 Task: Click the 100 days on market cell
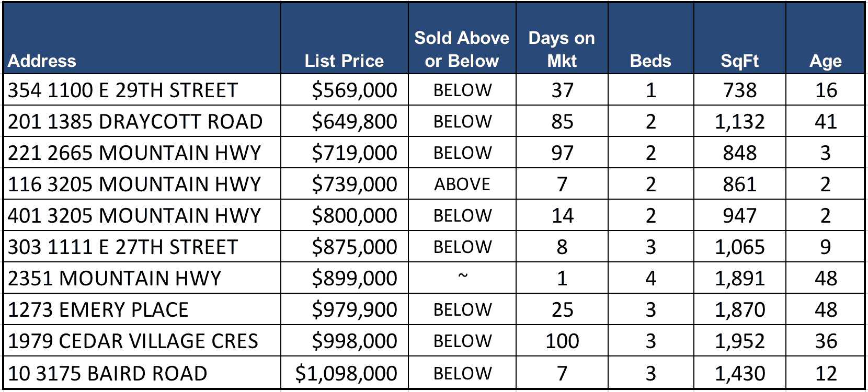[x=562, y=341]
